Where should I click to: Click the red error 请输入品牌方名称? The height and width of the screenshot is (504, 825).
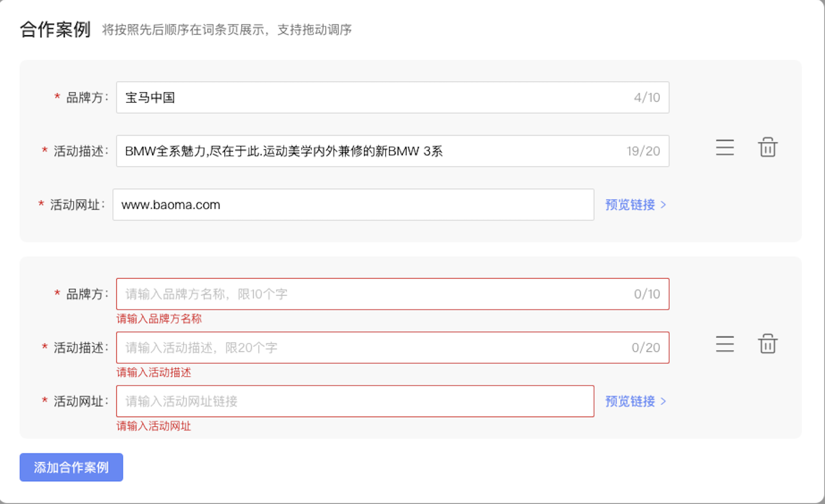pyautogui.click(x=159, y=319)
